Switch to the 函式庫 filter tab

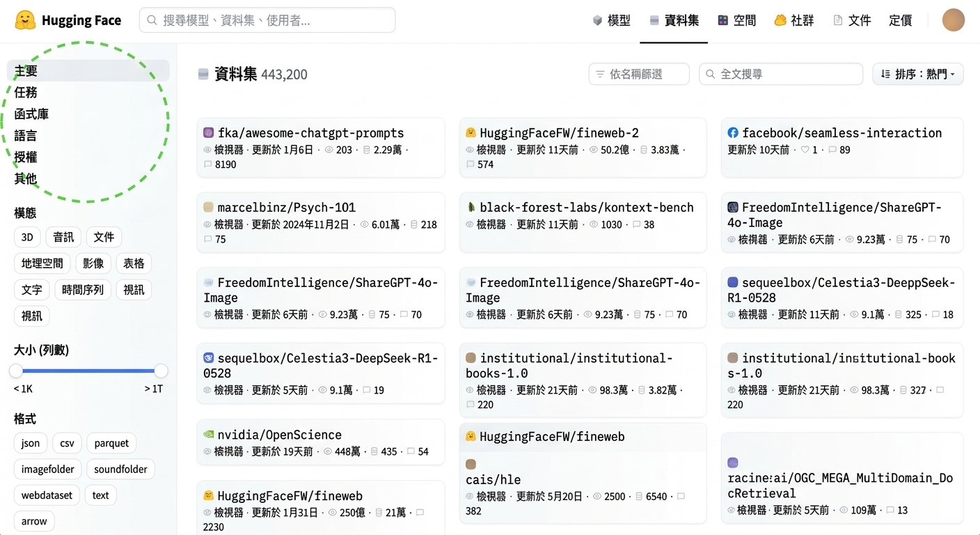click(31, 114)
